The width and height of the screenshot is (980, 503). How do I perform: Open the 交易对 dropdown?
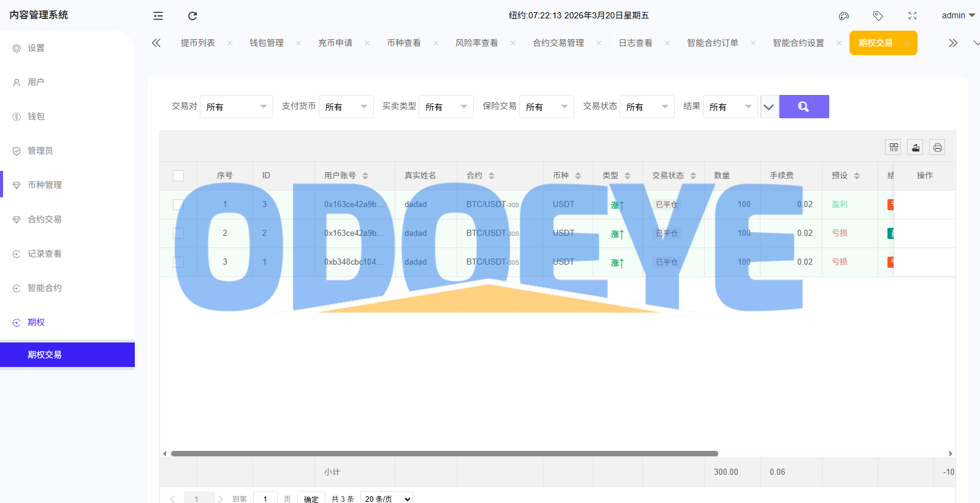pos(237,107)
